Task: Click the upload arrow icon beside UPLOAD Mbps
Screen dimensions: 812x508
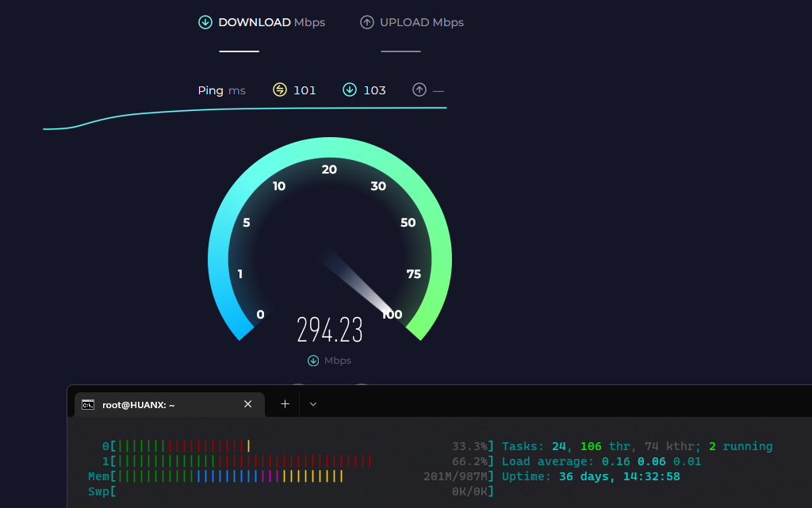Action: (x=366, y=22)
